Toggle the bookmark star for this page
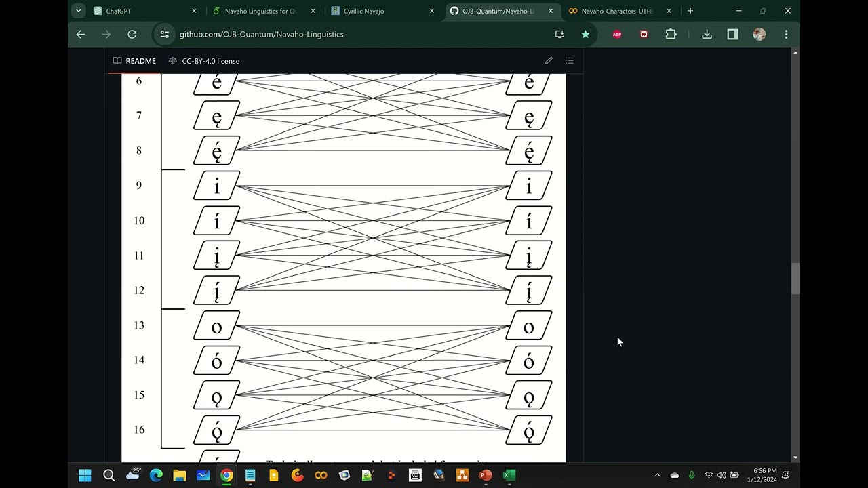The width and height of the screenshot is (868, 488). pyautogui.click(x=585, y=34)
